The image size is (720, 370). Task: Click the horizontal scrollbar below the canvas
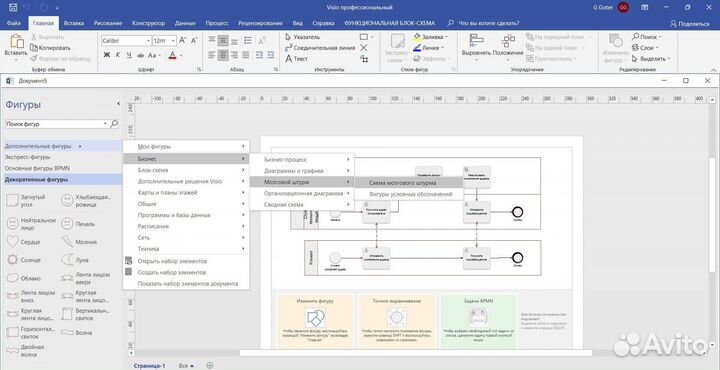pos(415,353)
